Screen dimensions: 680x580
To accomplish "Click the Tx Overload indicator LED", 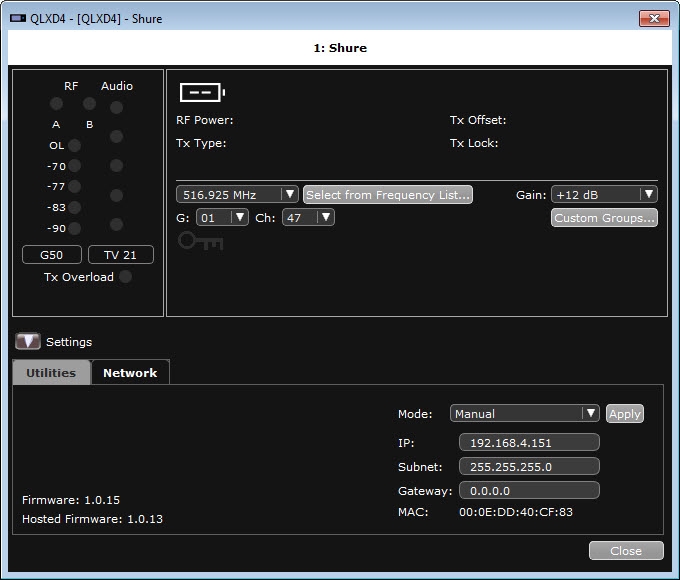I will (x=125, y=277).
